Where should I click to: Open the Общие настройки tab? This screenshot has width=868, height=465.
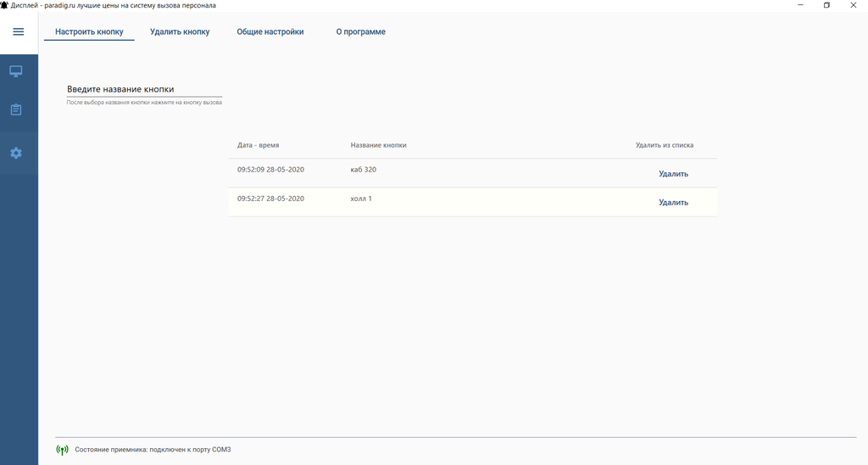point(270,31)
